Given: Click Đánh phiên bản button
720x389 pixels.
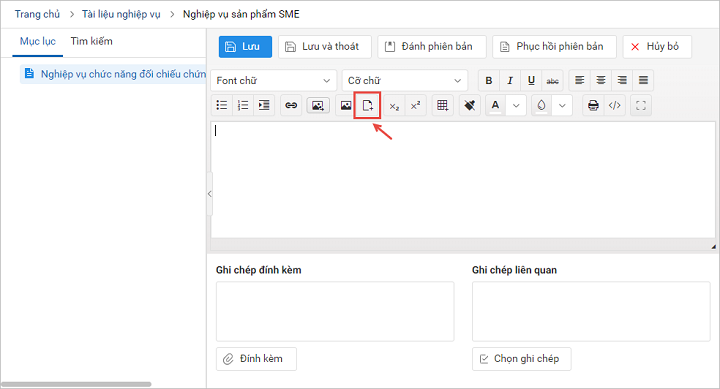Looking at the screenshot, I should point(432,46).
